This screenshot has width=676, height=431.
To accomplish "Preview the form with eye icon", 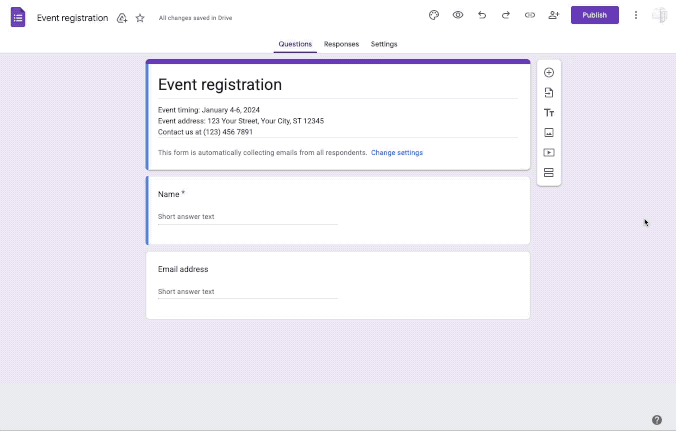I will pyautogui.click(x=458, y=15).
